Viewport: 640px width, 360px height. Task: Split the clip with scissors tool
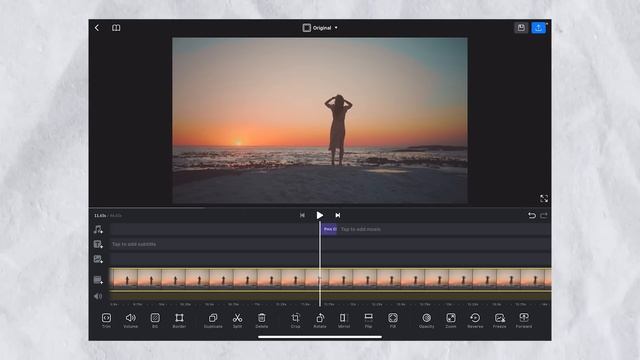238,320
